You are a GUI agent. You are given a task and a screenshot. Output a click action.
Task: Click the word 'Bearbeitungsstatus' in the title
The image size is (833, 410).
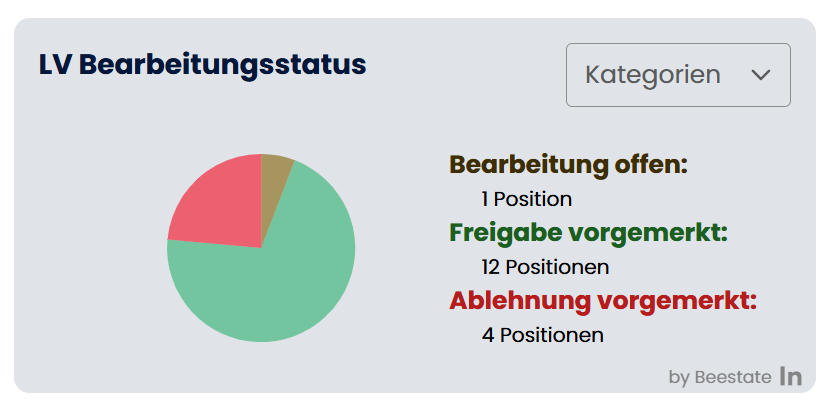click(222, 64)
